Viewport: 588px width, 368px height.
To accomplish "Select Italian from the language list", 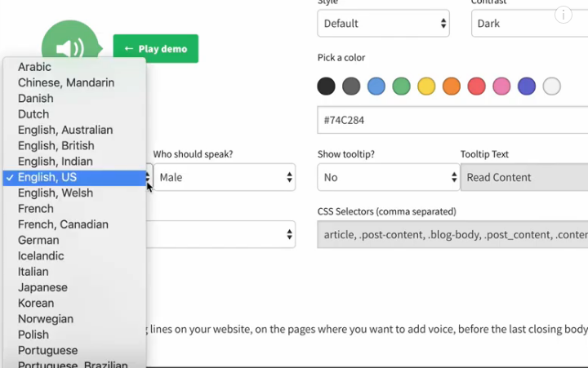I will [x=74, y=272].
